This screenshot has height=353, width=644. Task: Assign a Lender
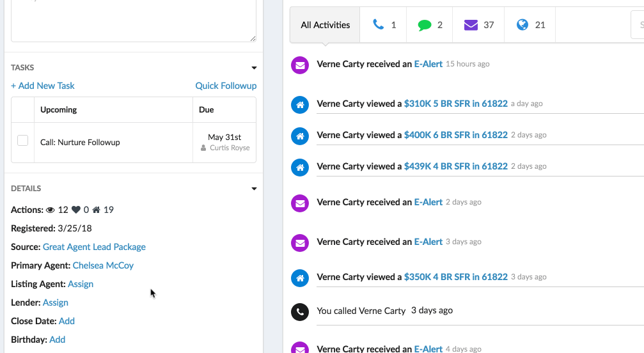click(56, 302)
